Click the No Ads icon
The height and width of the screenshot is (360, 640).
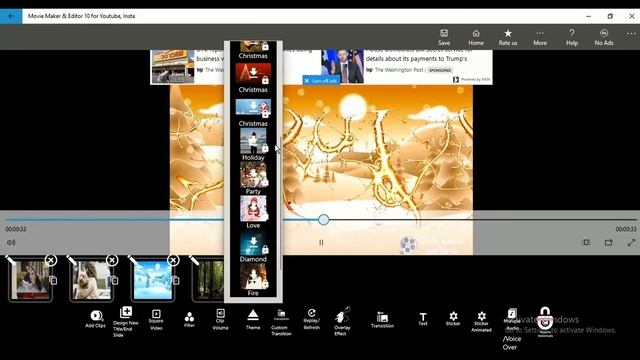(604, 37)
